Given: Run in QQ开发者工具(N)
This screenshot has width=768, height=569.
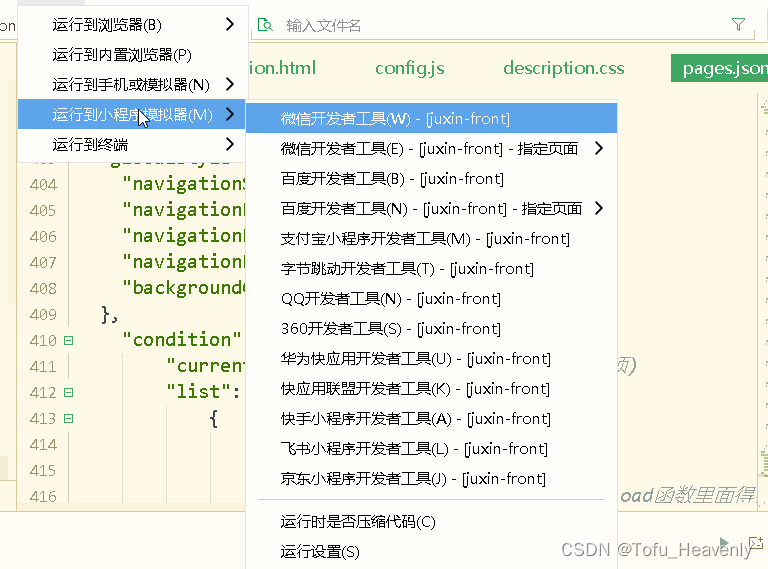Looking at the screenshot, I should point(431,299).
